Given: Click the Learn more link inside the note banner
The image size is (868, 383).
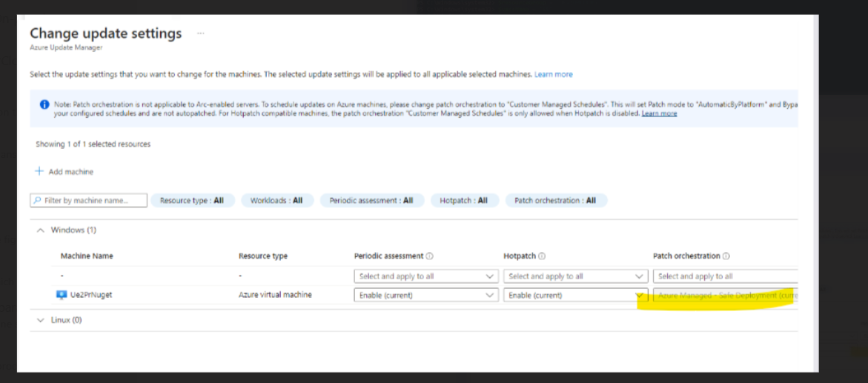Looking at the screenshot, I should pos(659,113).
